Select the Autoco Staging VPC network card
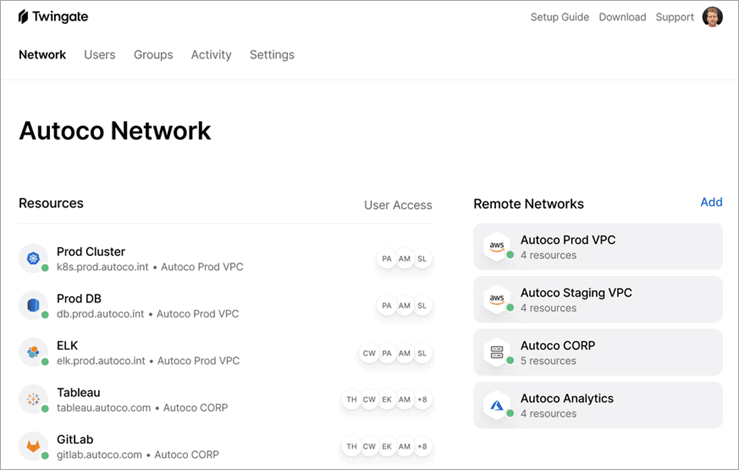This screenshot has width=739, height=470. click(598, 300)
